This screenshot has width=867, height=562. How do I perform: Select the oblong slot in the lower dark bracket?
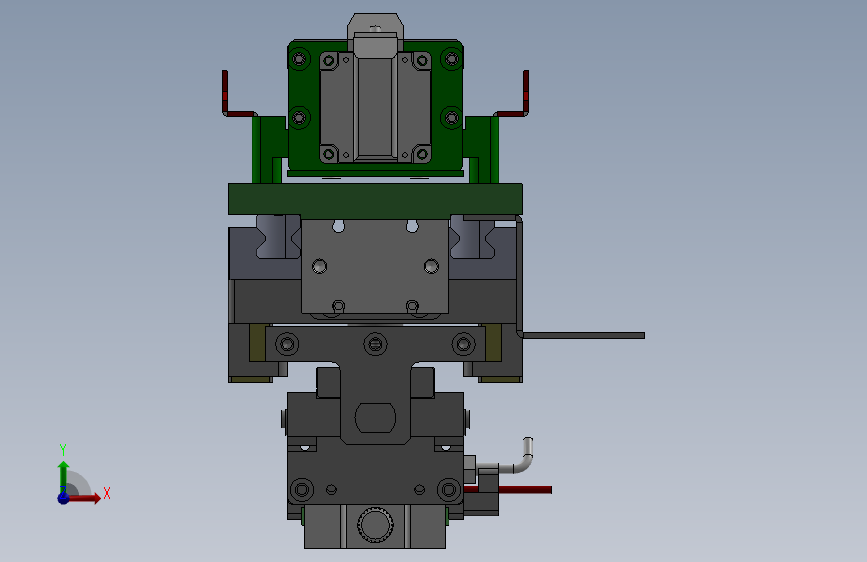tap(375, 418)
